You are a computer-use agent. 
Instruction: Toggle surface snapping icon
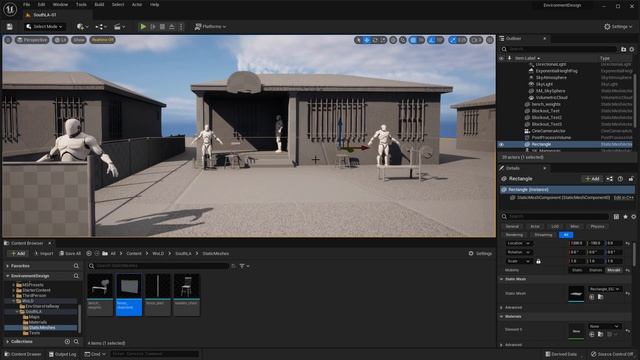(403, 40)
